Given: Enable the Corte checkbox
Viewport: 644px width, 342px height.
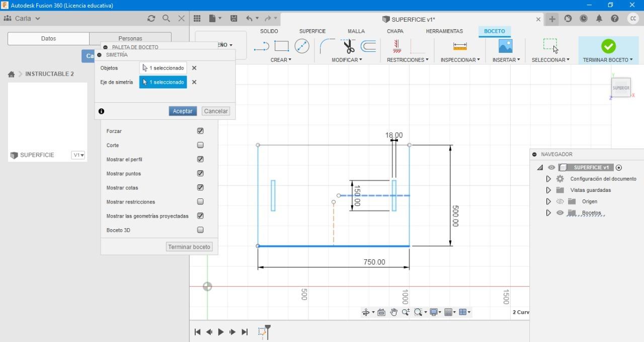Looking at the screenshot, I should point(200,145).
